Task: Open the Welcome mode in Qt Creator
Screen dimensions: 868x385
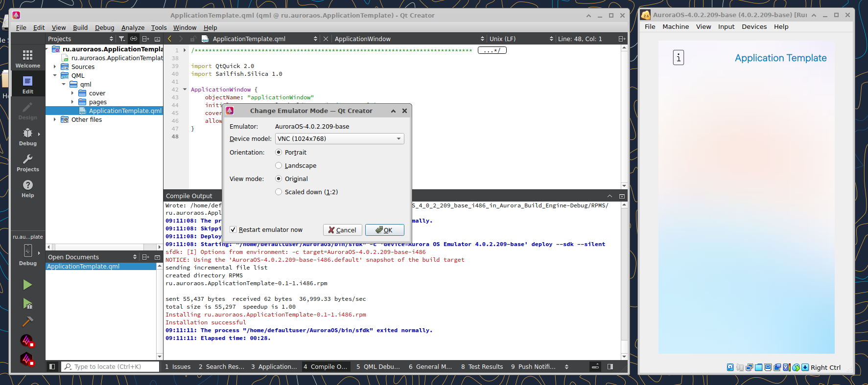Action: coord(27,59)
